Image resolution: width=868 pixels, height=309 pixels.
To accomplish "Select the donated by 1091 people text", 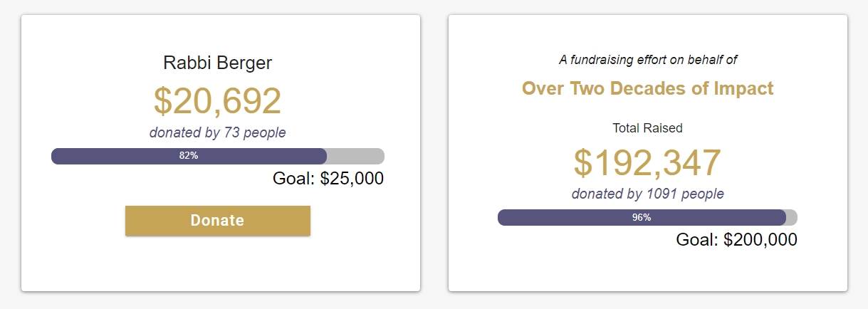I will [647, 194].
